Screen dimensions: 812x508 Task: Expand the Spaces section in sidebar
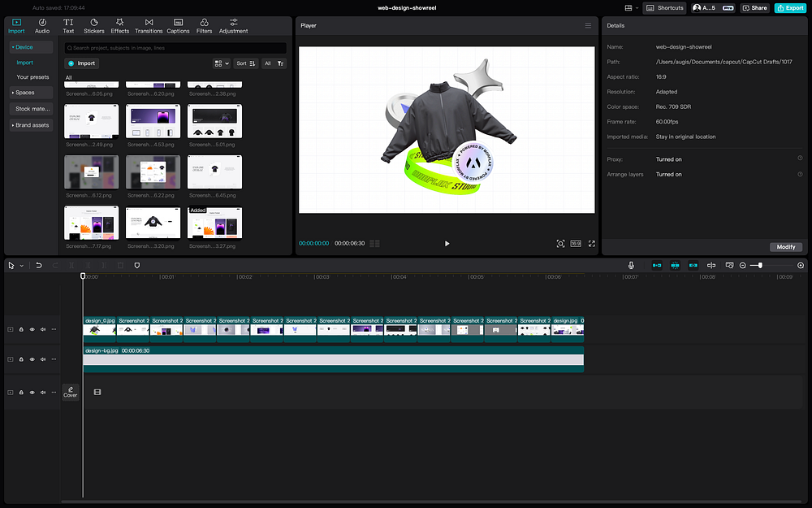[24, 93]
